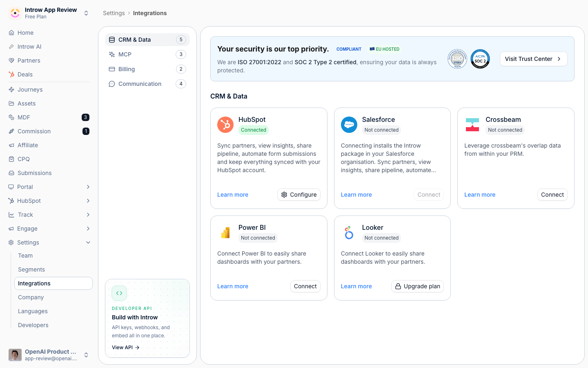Collapse the Settings submenu
This screenshot has width=588, height=368.
88,242
